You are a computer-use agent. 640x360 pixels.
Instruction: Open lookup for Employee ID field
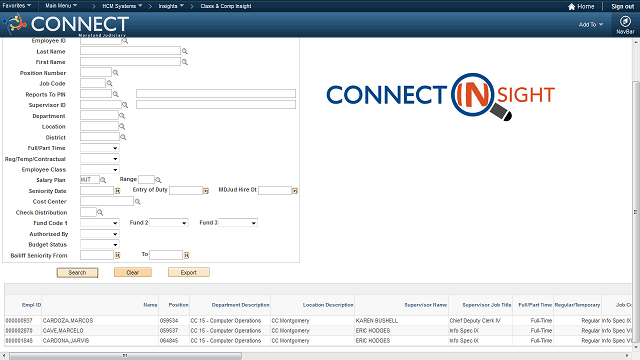coord(125,41)
